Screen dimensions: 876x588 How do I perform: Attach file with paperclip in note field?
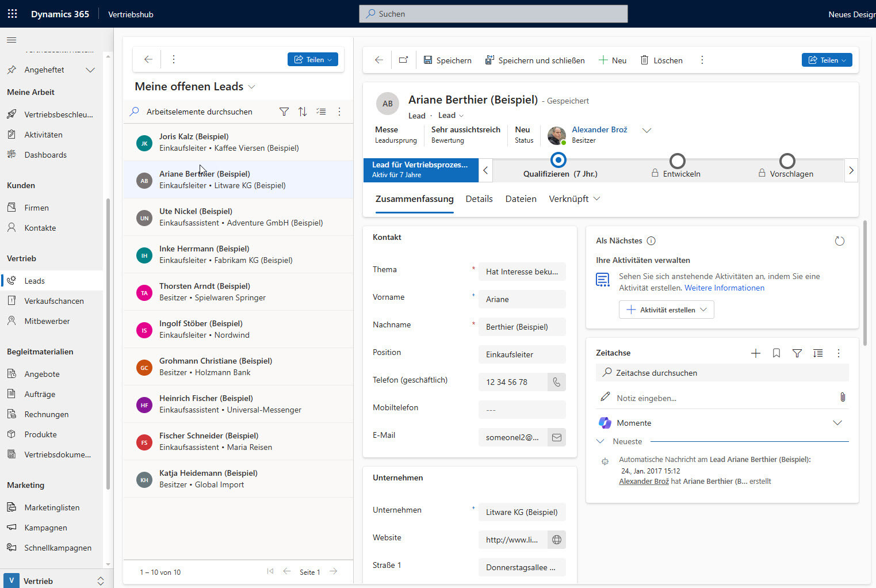point(843,398)
